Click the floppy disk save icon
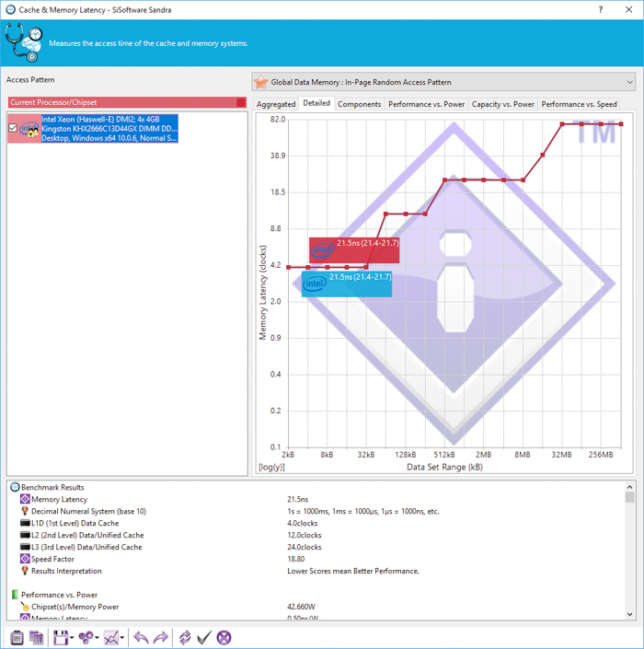Image resolution: width=644 pixels, height=649 pixels. (x=60, y=637)
